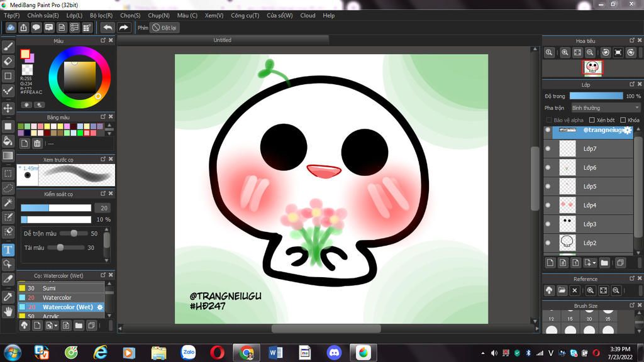Image resolution: width=644 pixels, height=362 pixels.
Task: Toggle the Xén bớt clipping checkbox
Action: pyautogui.click(x=592, y=120)
